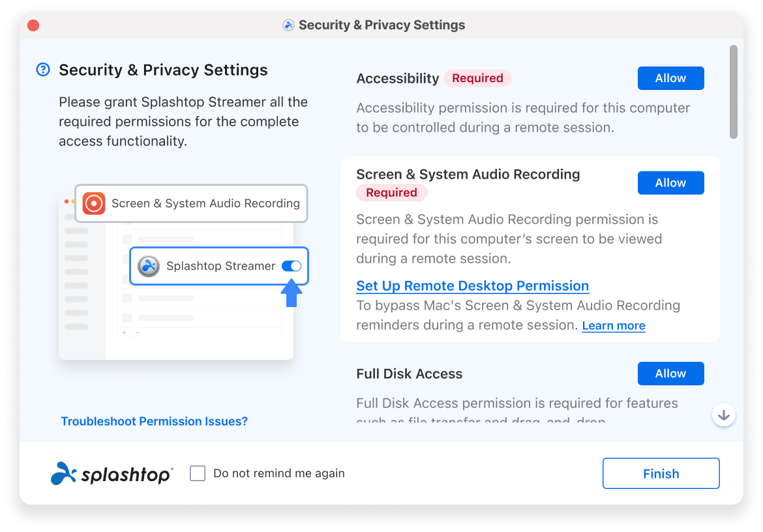The width and height of the screenshot is (763, 532).
Task: Close the window with the red button
Action: click(x=33, y=25)
